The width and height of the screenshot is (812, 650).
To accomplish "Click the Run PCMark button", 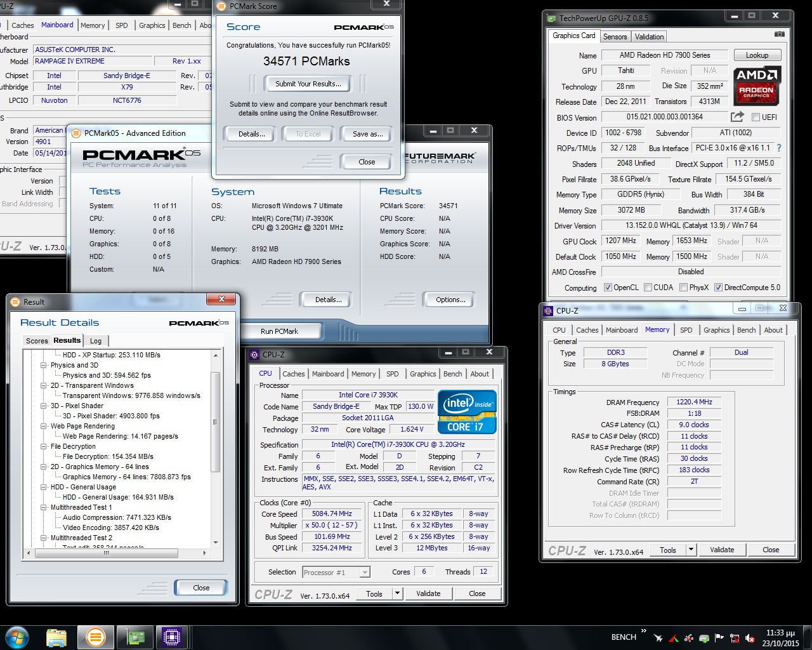I will tap(279, 331).
